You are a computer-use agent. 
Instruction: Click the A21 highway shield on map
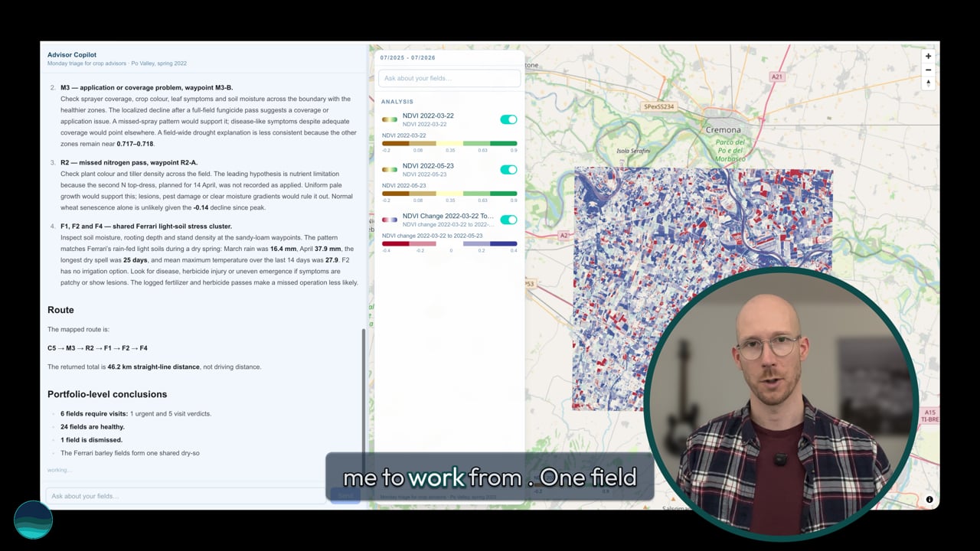coord(777,77)
